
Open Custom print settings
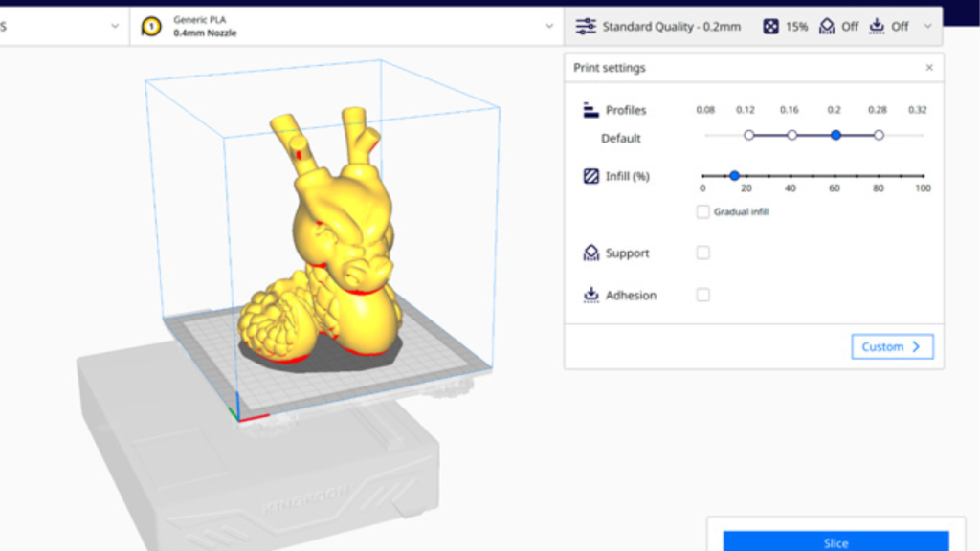pyautogui.click(x=891, y=346)
